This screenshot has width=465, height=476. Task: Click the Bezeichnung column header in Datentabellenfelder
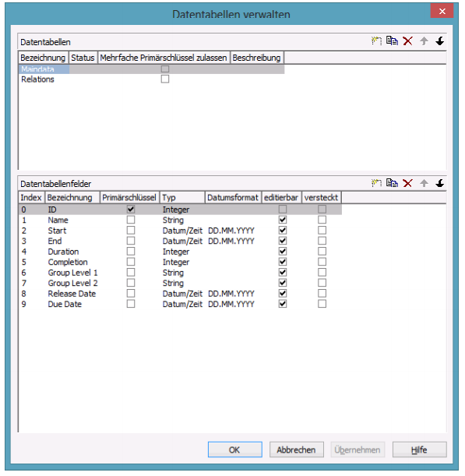tap(72, 197)
